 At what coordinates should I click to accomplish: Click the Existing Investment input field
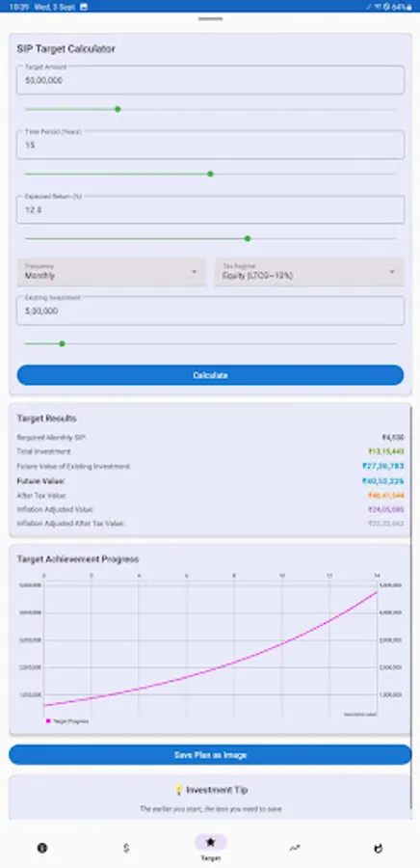coord(211,312)
